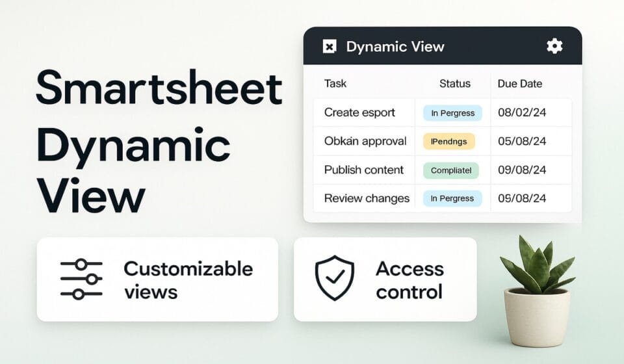Click the Smartsheet heading word

[159, 88]
